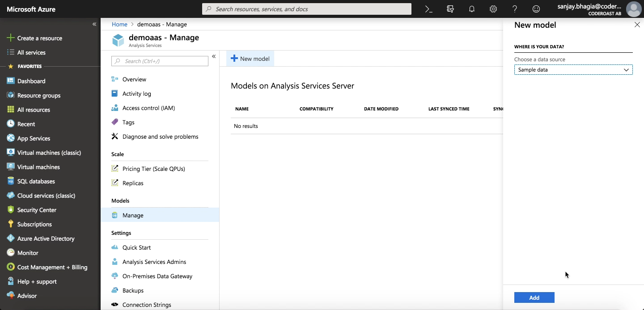Click the Azure Active Directory icon
This screenshot has height=310, width=644.
click(11, 238)
